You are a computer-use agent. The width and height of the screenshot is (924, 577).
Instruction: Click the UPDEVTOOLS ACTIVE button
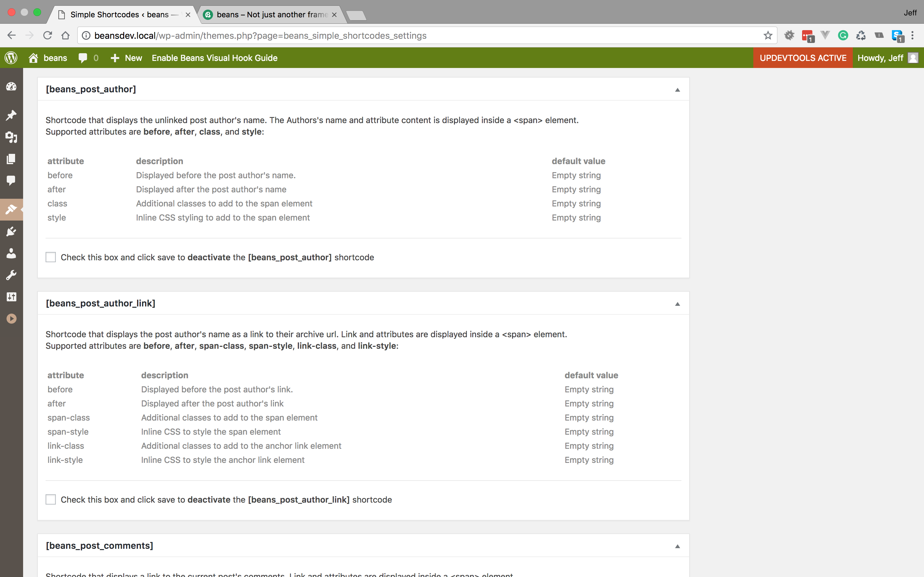pyautogui.click(x=803, y=58)
